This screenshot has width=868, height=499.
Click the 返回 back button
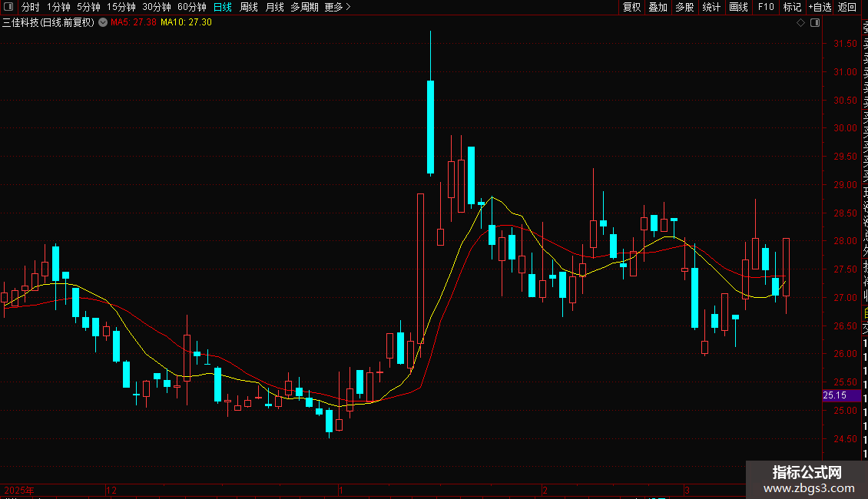point(847,7)
